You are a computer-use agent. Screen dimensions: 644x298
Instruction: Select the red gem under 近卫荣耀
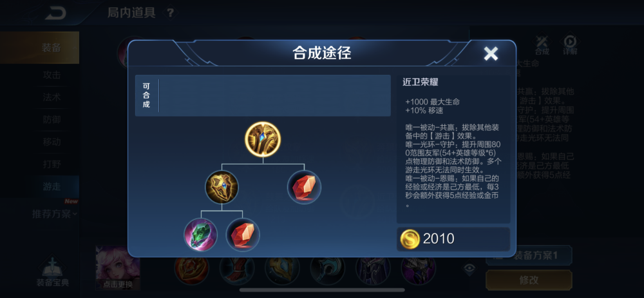click(304, 187)
